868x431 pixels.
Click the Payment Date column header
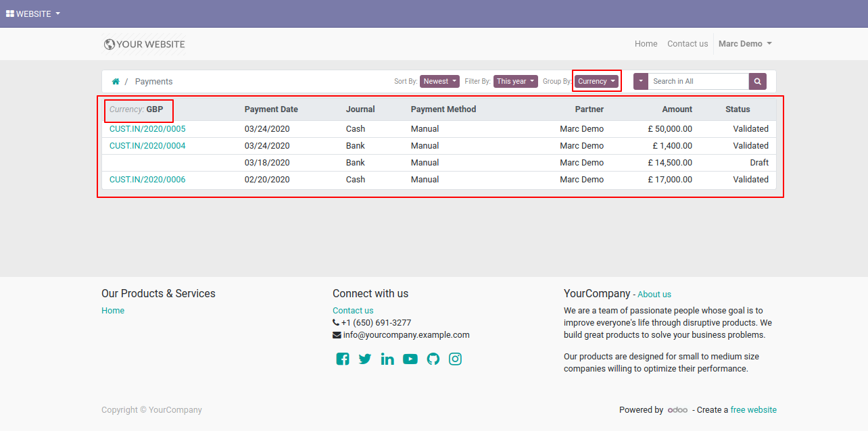pyautogui.click(x=271, y=109)
